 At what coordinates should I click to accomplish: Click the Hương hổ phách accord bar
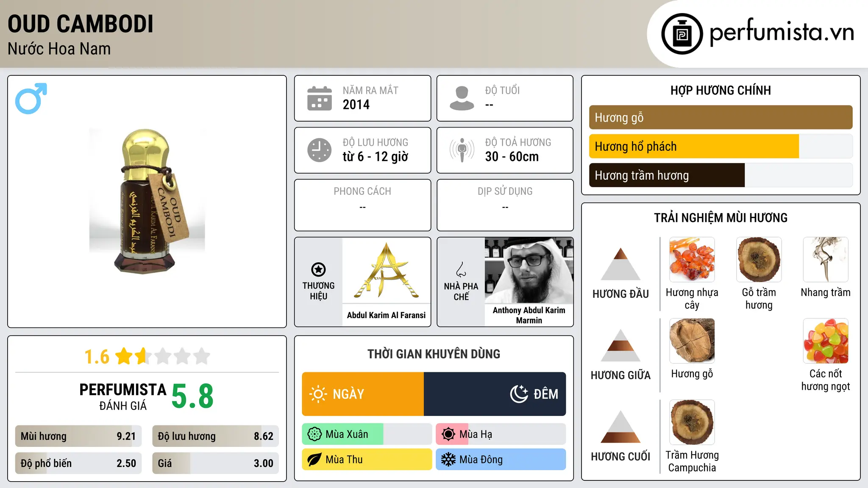[721, 146]
